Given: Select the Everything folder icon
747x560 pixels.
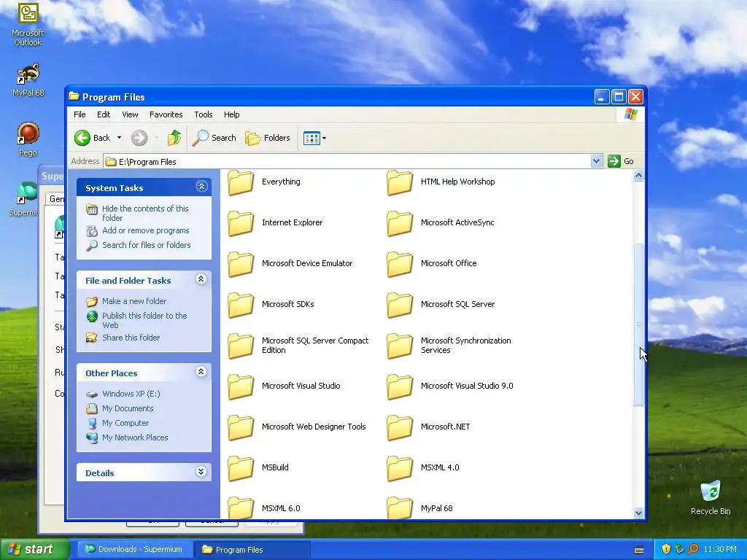Looking at the screenshot, I should pos(241,183).
